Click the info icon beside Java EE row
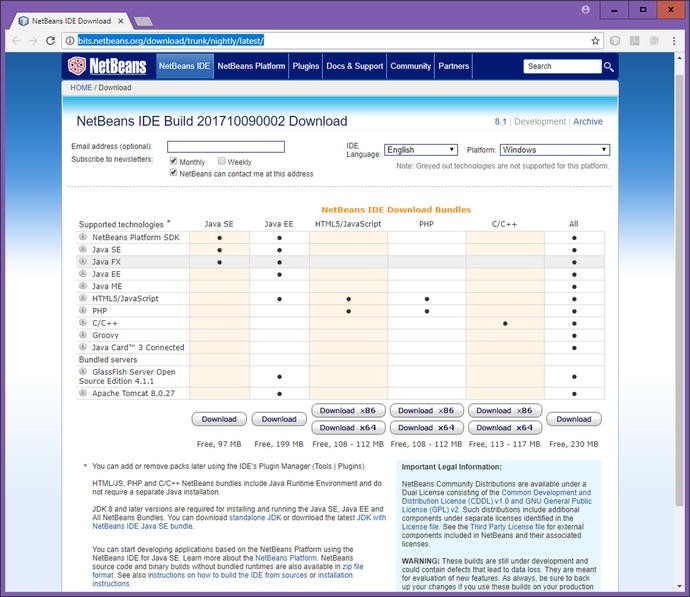 (x=83, y=274)
